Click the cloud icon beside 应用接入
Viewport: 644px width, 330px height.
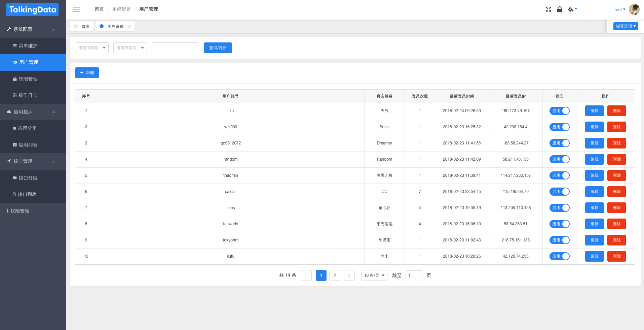[x=9, y=112]
